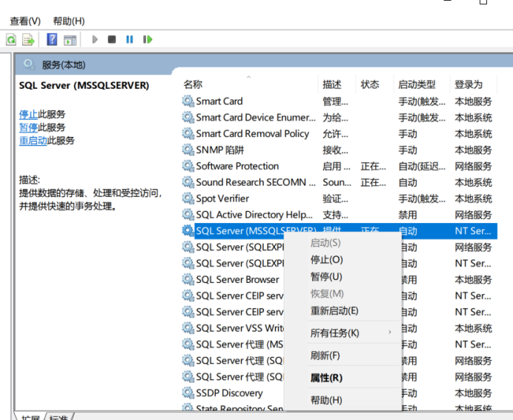
Task: Expand 所有任务(K) submenu arrow
Action: [390, 332]
